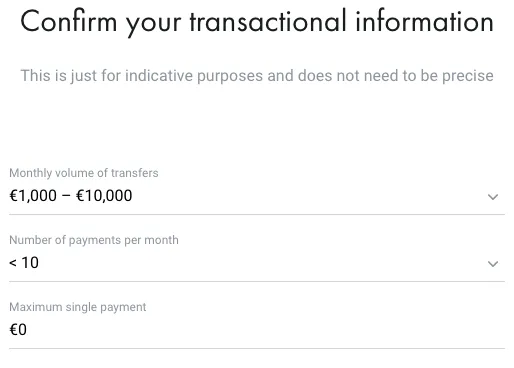514x368 pixels.
Task: Click the word 'precise' in the subtitle
Action: (468, 76)
